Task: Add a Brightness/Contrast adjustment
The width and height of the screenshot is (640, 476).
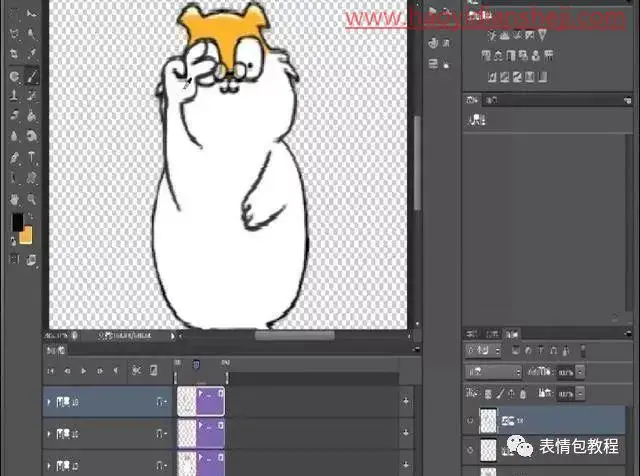Action: (492, 36)
